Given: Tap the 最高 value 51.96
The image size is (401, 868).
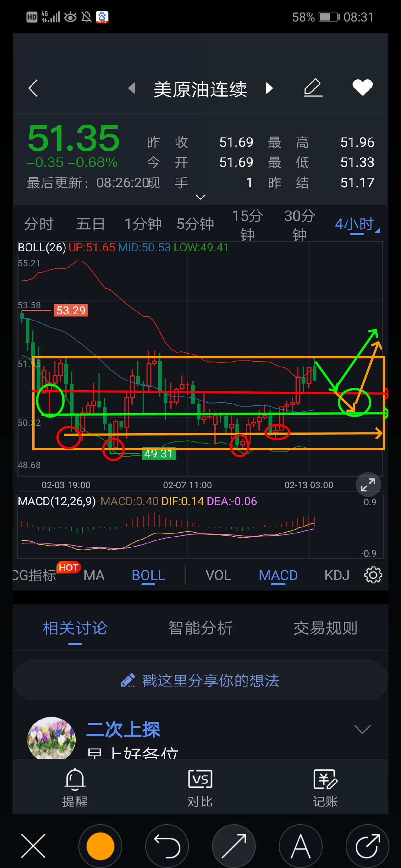Looking at the screenshot, I should pos(357,142).
